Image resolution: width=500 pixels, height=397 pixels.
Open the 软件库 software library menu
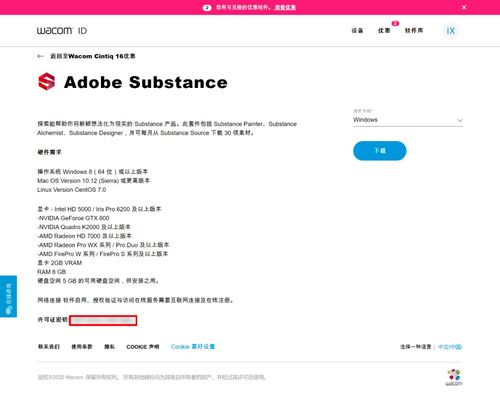click(x=414, y=31)
